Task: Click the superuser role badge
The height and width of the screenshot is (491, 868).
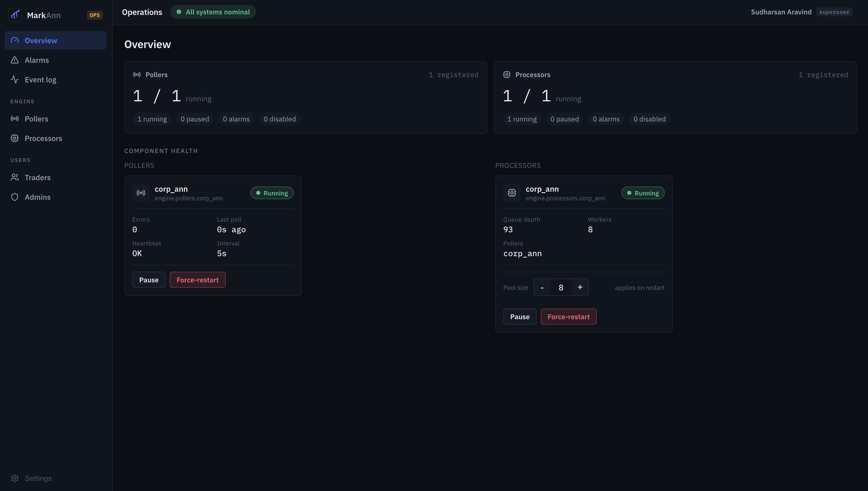Action: pyautogui.click(x=834, y=12)
